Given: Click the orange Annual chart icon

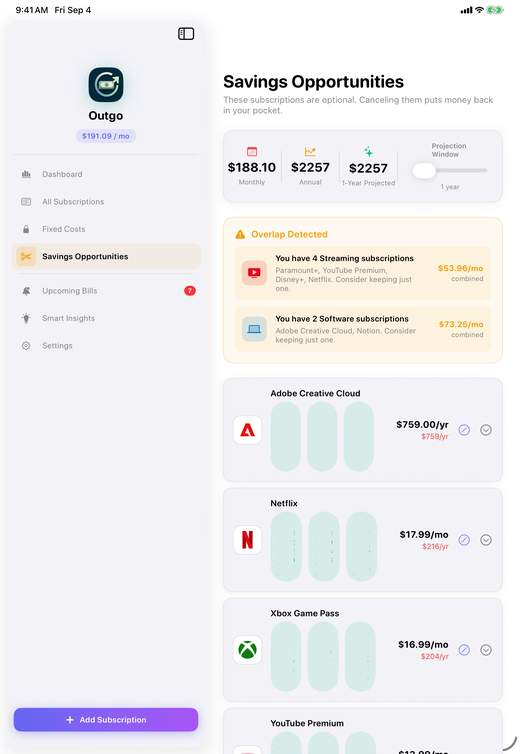Looking at the screenshot, I should point(310,151).
